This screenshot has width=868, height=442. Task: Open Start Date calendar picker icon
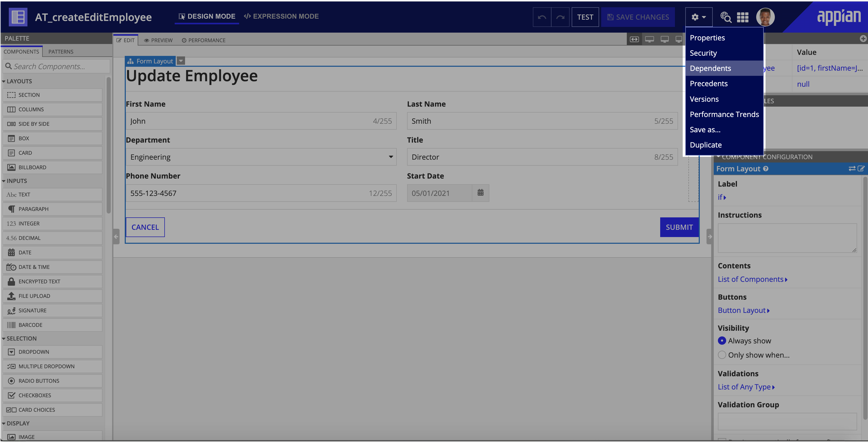pos(481,193)
